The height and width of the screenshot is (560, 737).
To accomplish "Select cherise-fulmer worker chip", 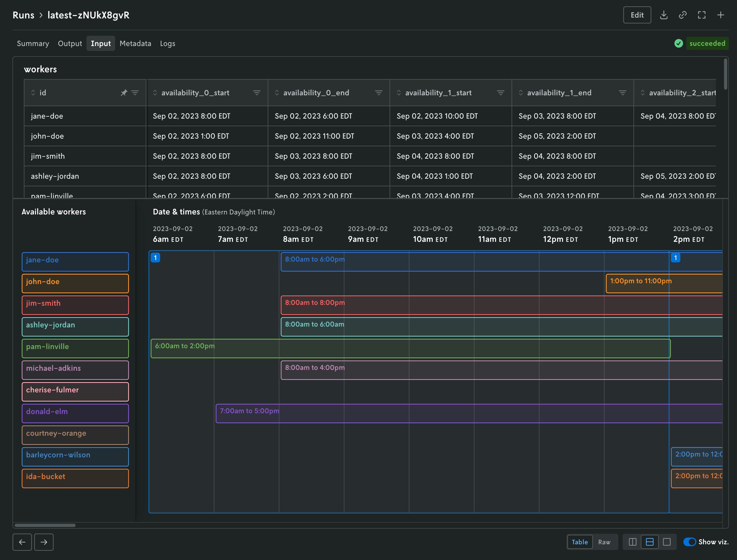I will (75, 392).
